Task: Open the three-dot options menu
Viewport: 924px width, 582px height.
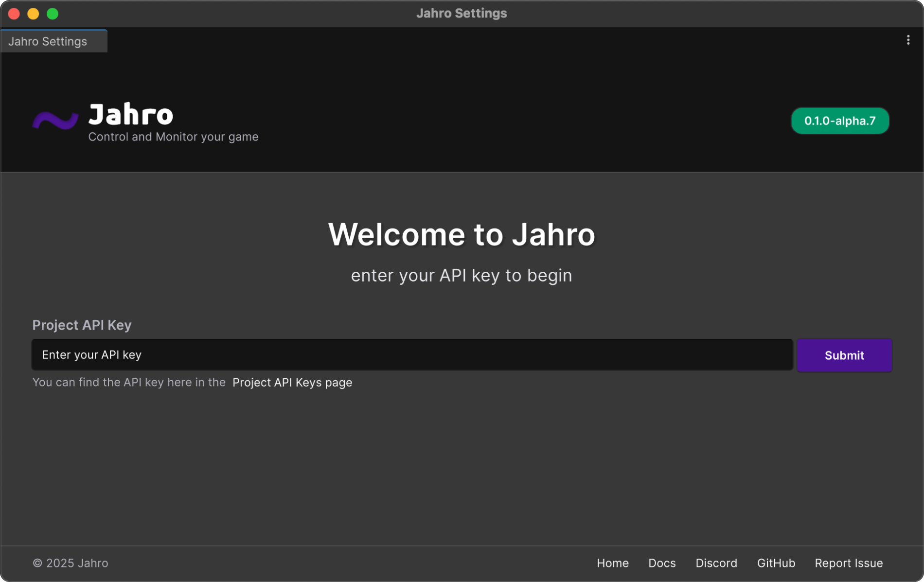Action: coord(908,40)
